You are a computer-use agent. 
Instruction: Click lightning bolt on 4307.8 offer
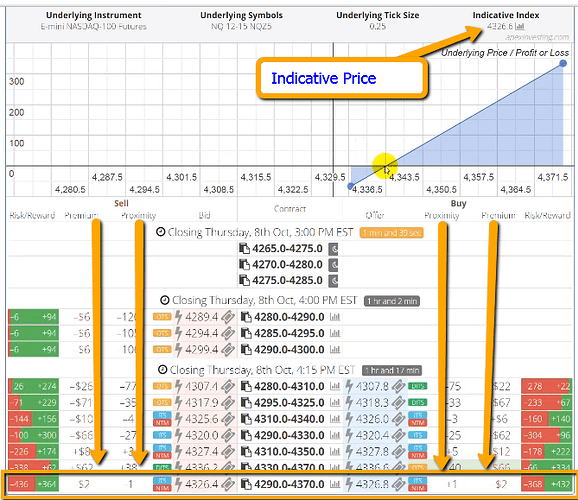(349, 386)
